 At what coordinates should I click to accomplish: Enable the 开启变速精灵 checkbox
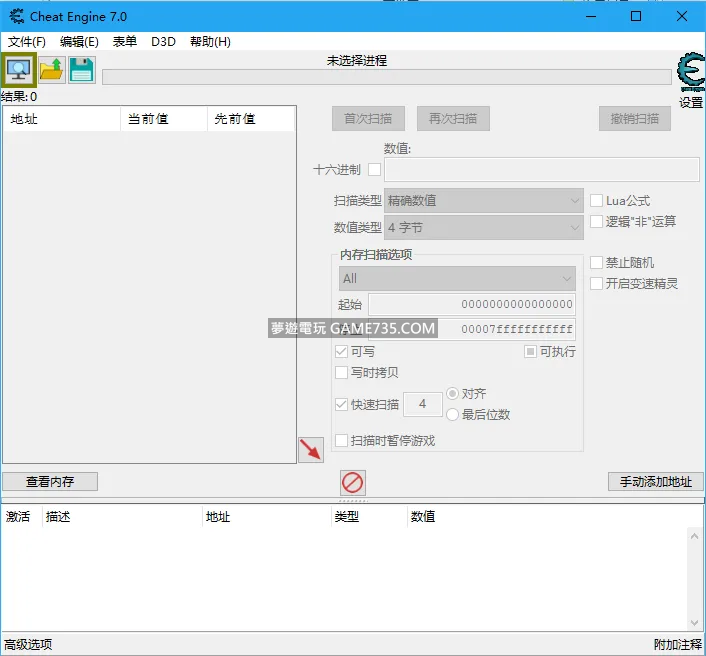[597, 284]
